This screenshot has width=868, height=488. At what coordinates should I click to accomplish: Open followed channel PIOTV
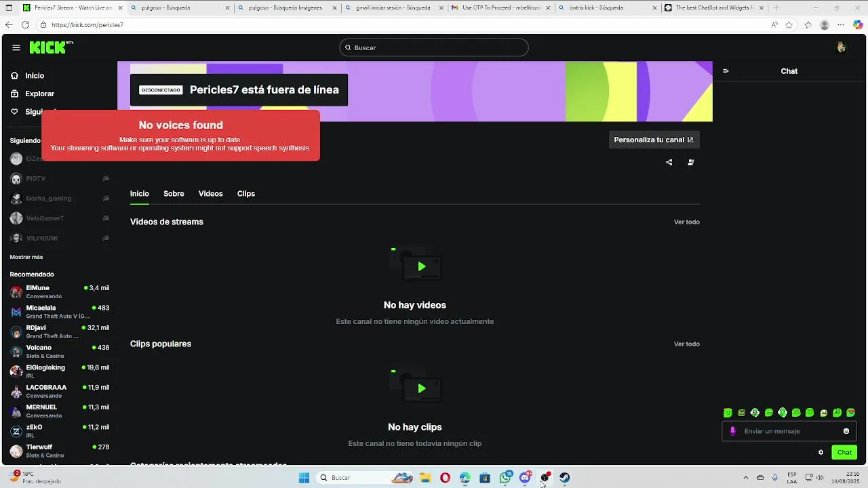pos(60,179)
